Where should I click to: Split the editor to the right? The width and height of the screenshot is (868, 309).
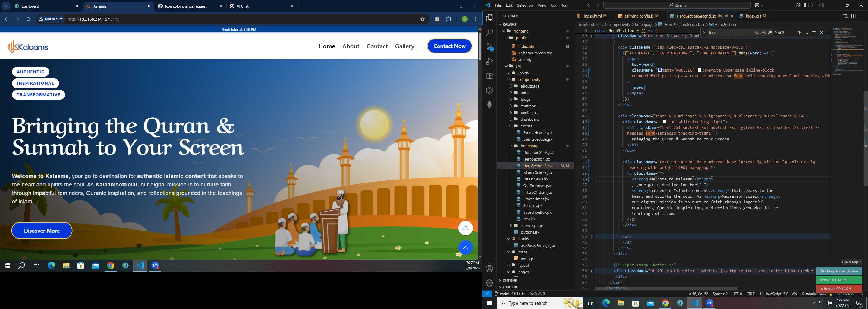coord(853,16)
